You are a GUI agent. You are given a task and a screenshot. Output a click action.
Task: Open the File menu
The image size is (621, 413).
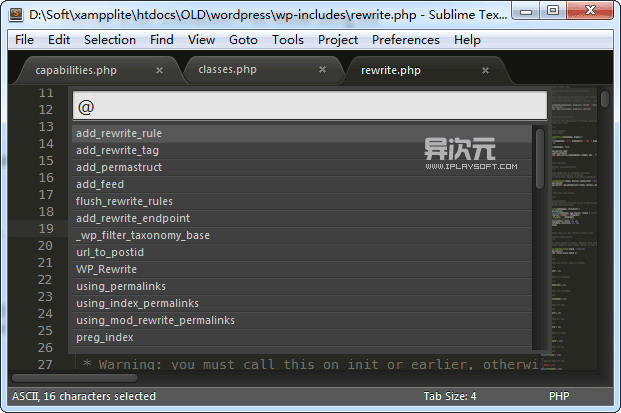24,40
